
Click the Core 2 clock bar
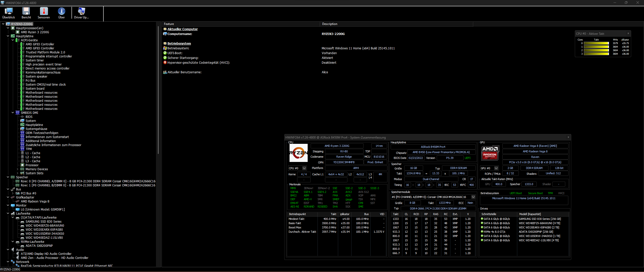click(x=596, y=50)
